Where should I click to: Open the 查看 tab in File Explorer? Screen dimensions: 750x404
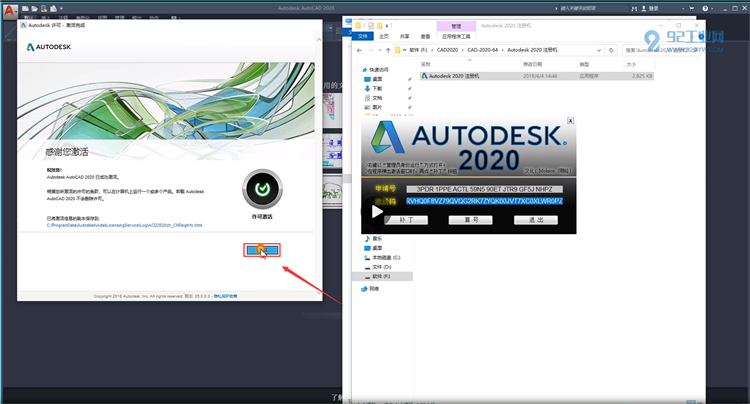click(x=425, y=36)
